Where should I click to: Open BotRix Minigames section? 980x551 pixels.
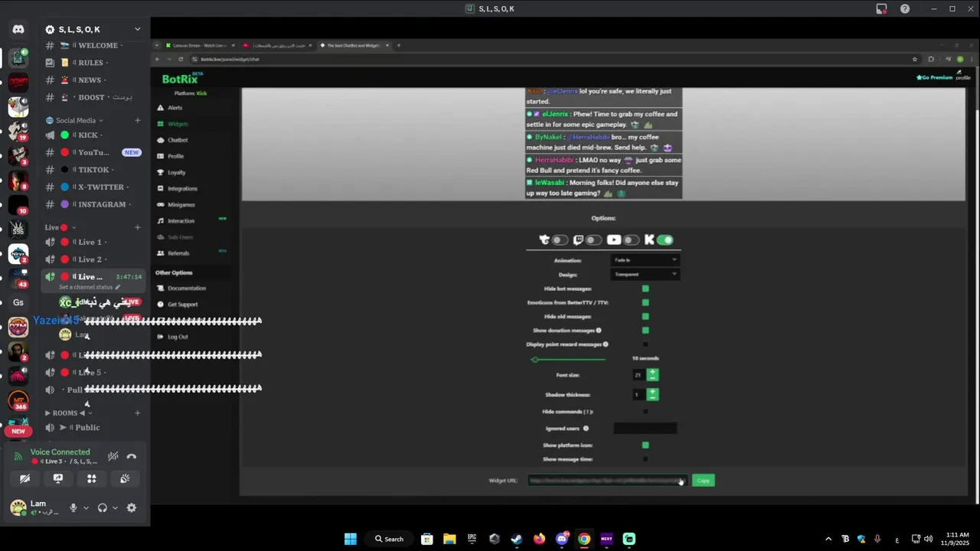pyautogui.click(x=181, y=204)
